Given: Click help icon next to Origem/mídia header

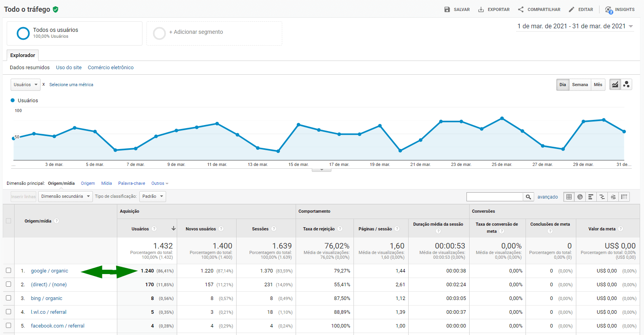Looking at the screenshot, I should [x=57, y=221].
